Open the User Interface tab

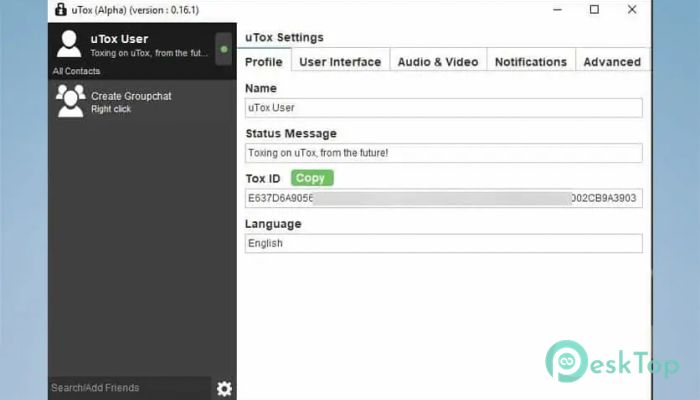pyautogui.click(x=340, y=62)
